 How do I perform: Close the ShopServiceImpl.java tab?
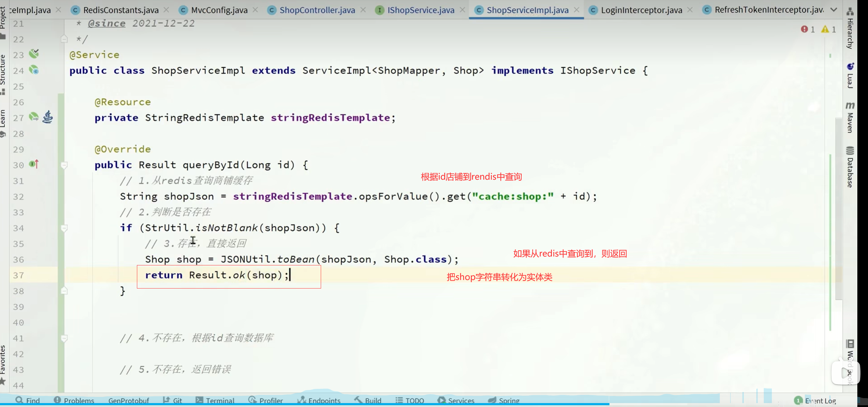[x=576, y=10]
